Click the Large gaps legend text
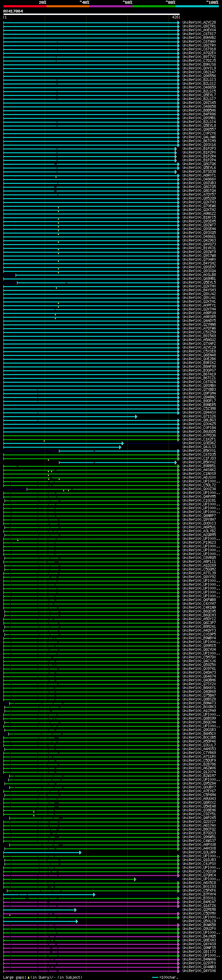Viewport: 222px width, 980px height. click(43, 977)
